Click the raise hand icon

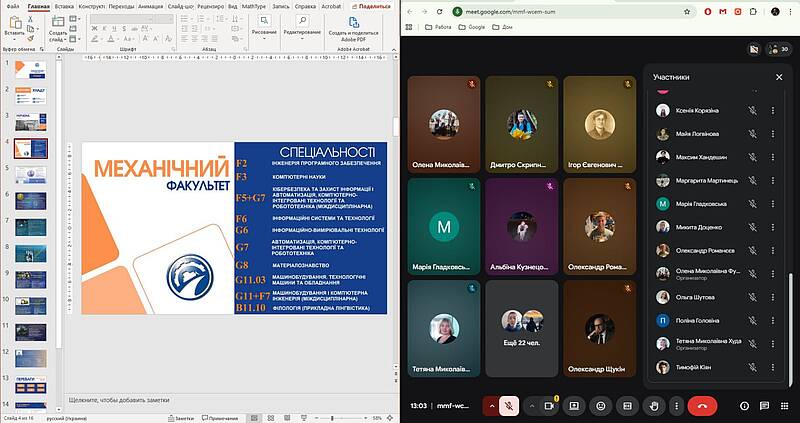point(653,406)
